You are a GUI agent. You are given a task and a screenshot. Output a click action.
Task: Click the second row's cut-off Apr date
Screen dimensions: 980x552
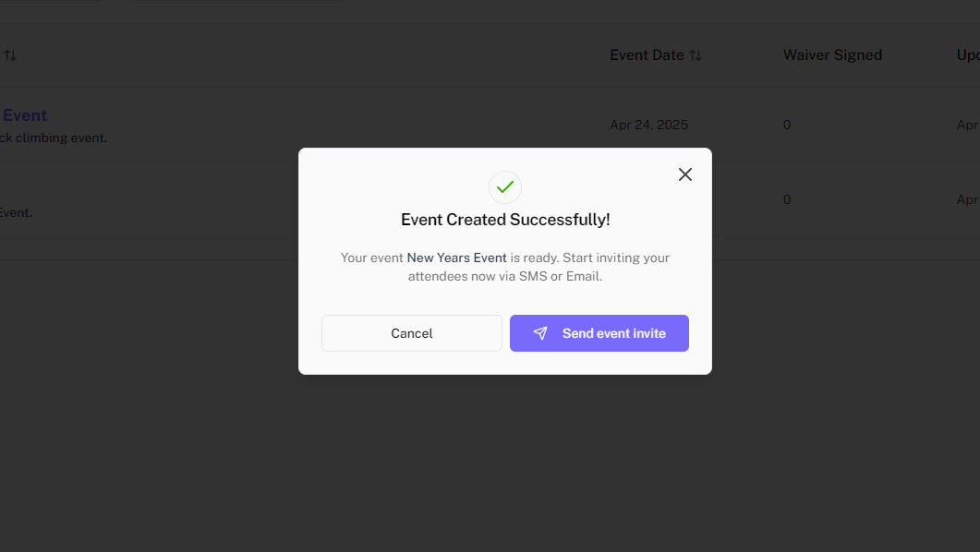[x=968, y=199]
